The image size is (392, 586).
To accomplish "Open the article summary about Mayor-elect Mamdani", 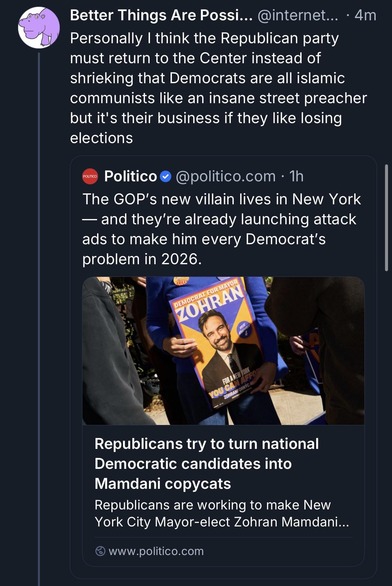I will click(x=222, y=513).
